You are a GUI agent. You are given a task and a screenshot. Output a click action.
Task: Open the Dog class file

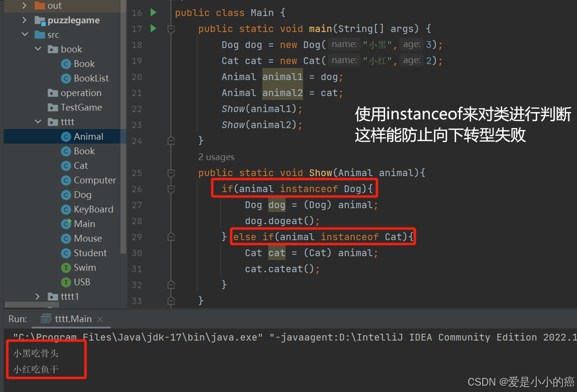[x=83, y=195]
